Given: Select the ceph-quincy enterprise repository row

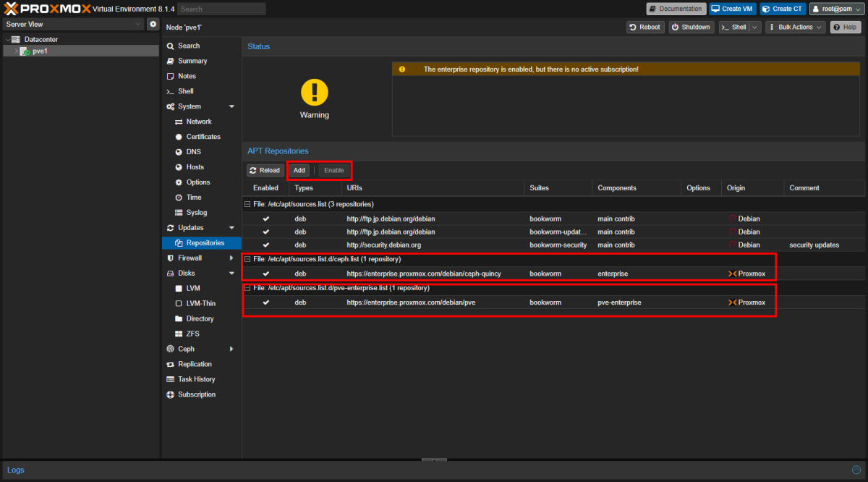Looking at the screenshot, I should coord(553,274).
